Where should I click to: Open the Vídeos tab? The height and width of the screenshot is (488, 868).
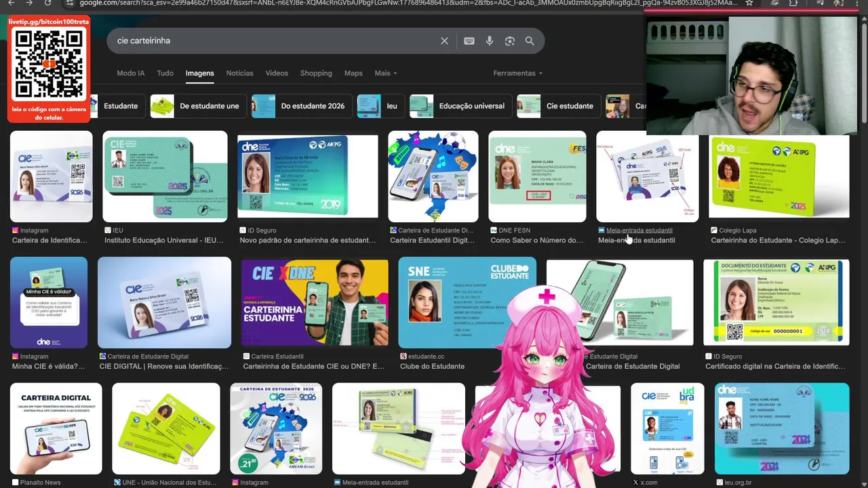pos(277,73)
